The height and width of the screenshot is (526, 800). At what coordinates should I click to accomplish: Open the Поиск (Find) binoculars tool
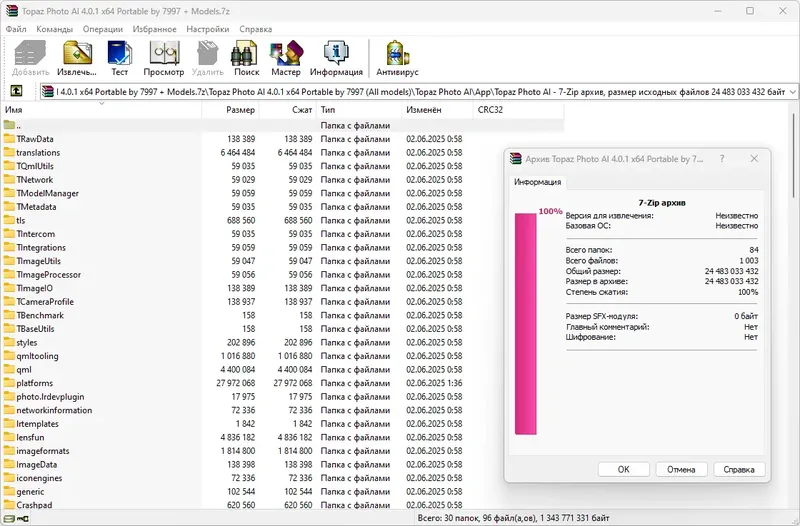click(x=246, y=58)
